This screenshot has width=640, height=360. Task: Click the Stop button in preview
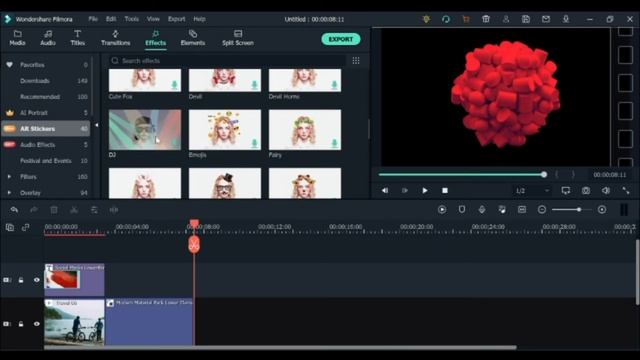pyautogui.click(x=445, y=191)
